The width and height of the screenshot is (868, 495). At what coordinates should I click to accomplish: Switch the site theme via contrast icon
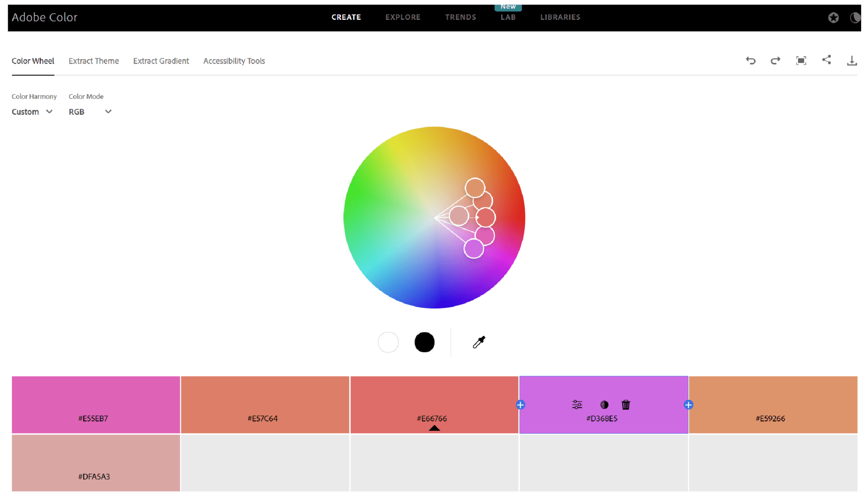pyautogui.click(x=856, y=18)
